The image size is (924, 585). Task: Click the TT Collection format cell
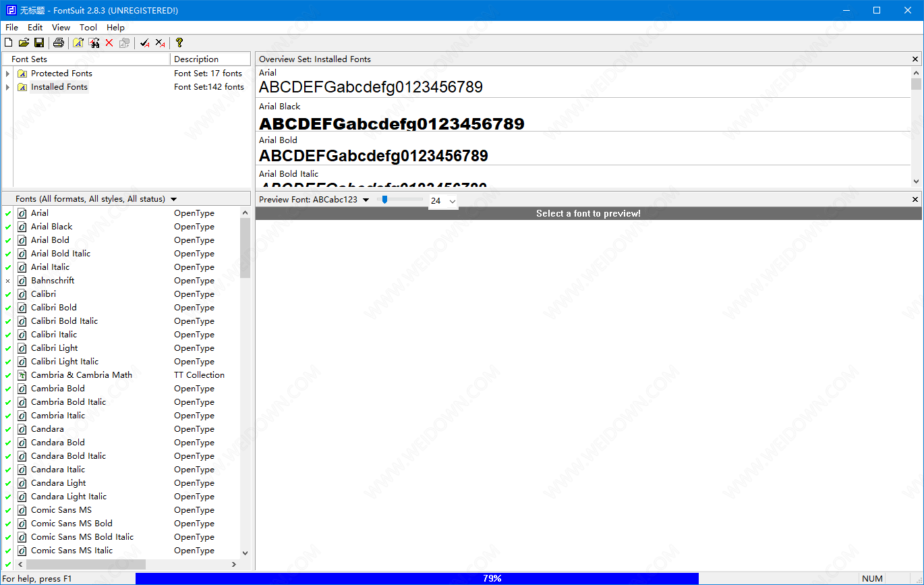[x=199, y=375]
